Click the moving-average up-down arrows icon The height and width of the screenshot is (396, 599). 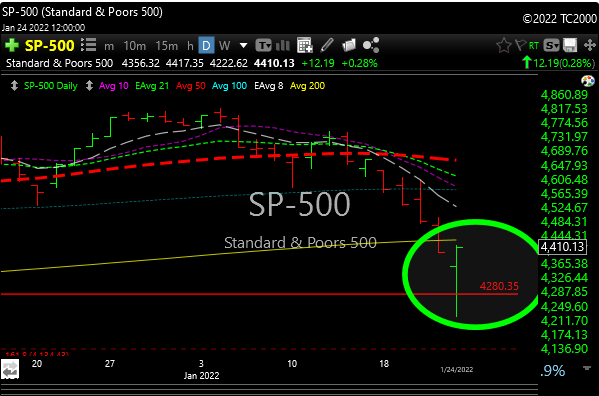(89, 86)
